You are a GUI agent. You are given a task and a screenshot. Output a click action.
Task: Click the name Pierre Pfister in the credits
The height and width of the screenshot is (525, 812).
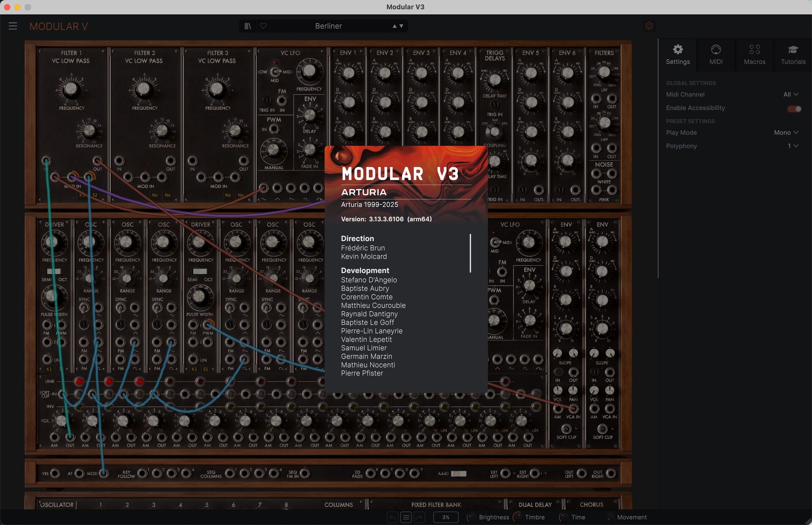click(x=362, y=373)
